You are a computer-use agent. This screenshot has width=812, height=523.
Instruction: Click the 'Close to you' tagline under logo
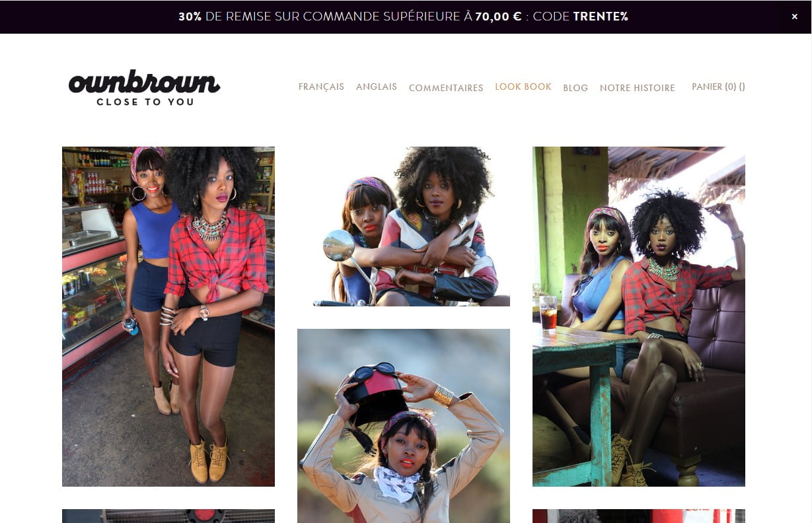point(145,102)
